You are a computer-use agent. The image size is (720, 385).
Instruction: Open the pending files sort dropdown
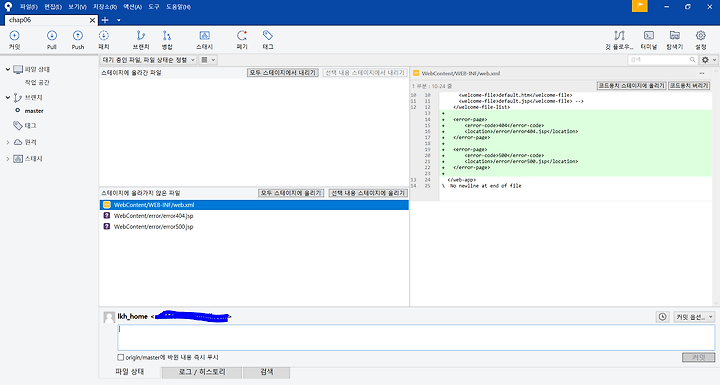148,60
